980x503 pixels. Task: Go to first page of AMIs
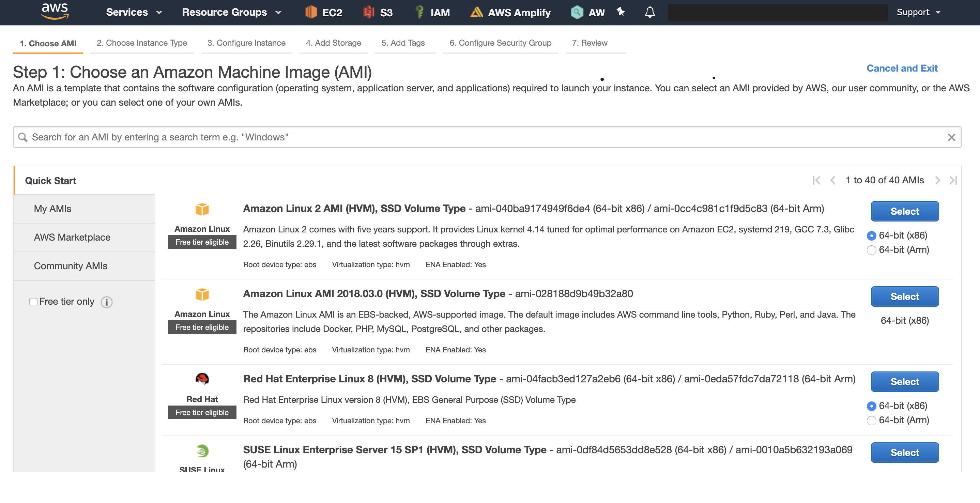816,180
